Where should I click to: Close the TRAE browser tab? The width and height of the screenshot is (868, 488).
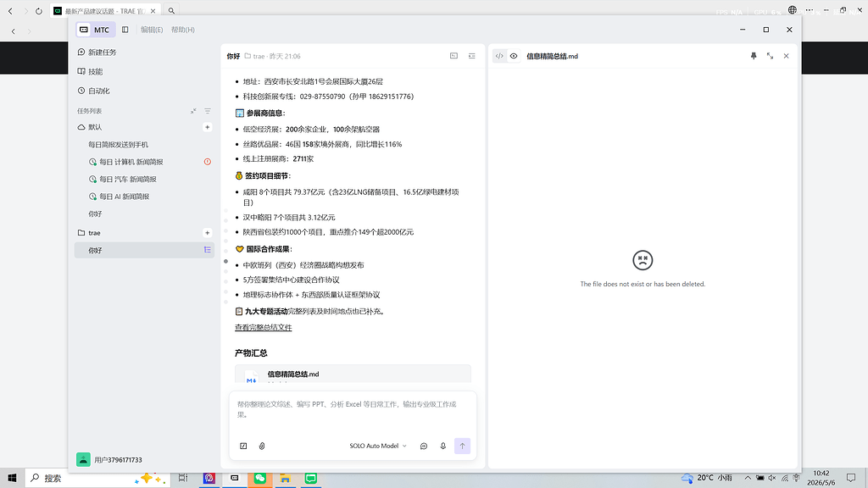click(x=154, y=10)
